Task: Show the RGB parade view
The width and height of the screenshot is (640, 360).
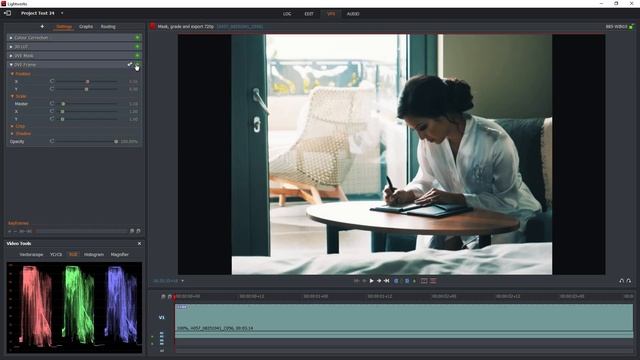Action: pyautogui.click(x=73, y=254)
